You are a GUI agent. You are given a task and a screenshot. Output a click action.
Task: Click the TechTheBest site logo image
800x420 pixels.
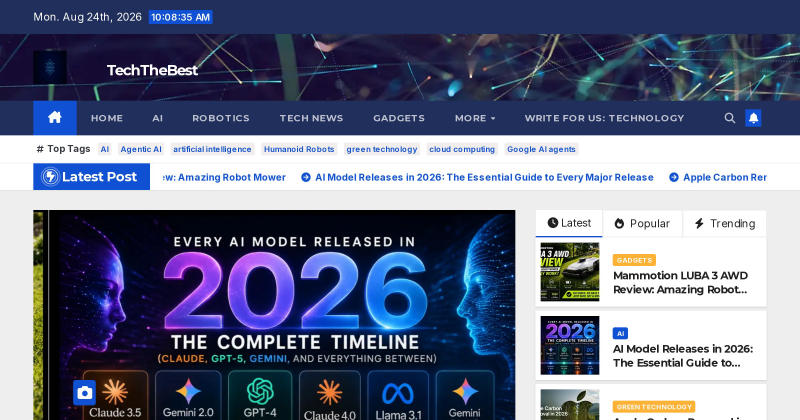50,67
